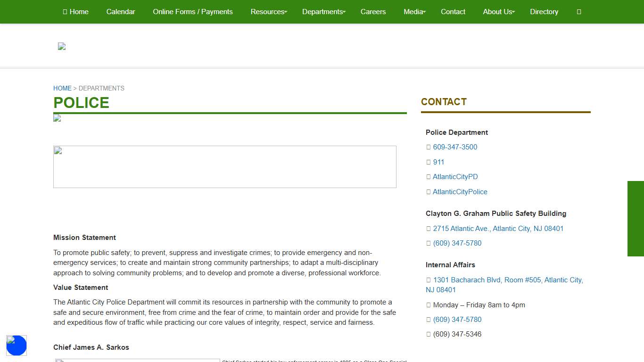Click the location icon beside 2715 Atlantic Ave

coord(428,229)
